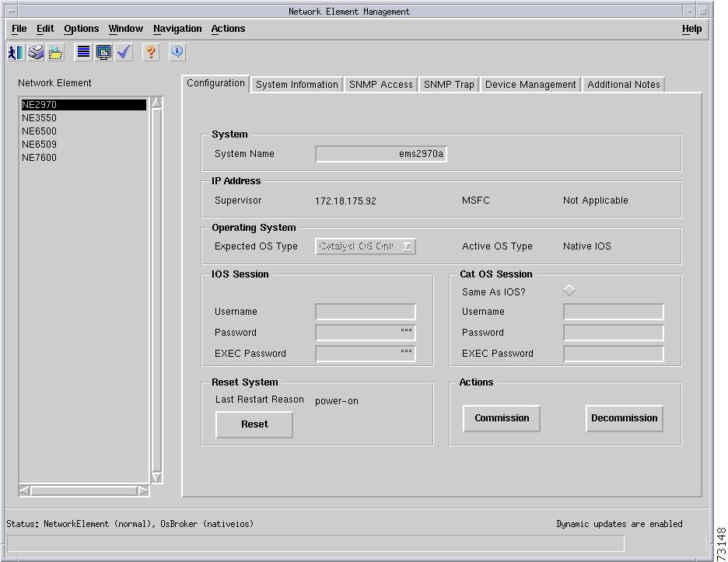Open the window menu button in title bar

point(11,11)
